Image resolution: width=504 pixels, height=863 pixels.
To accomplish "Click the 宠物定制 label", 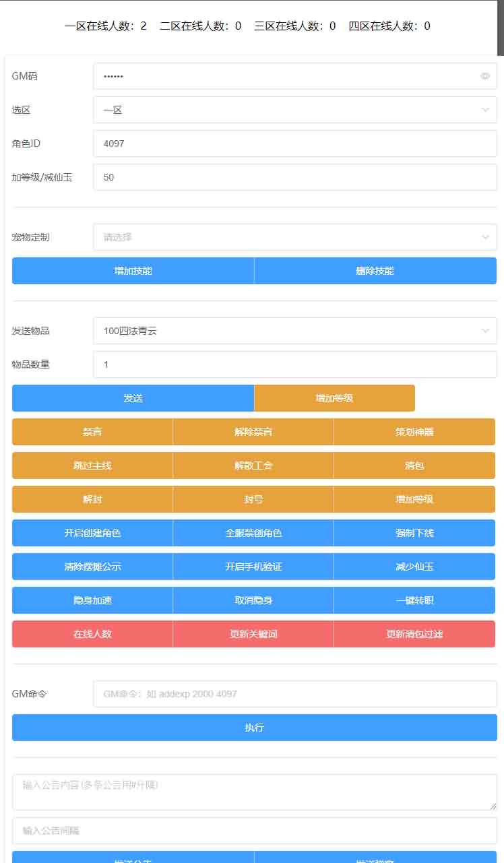I will (x=31, y=237).
